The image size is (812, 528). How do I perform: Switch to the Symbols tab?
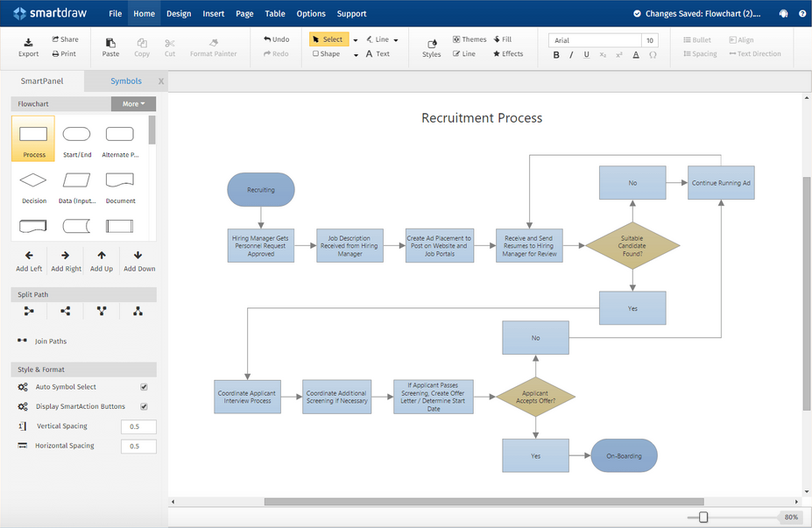coord(126,81)
